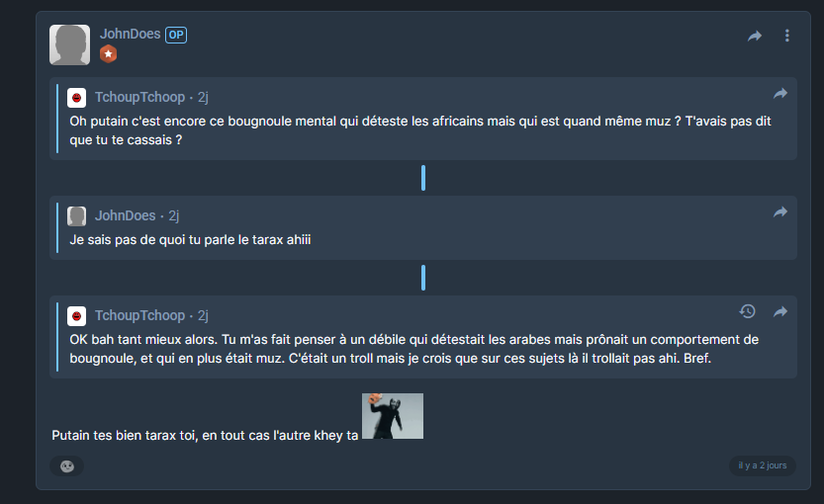Click share arrow on first TchoupTchoop quote

tap(780, 94)
